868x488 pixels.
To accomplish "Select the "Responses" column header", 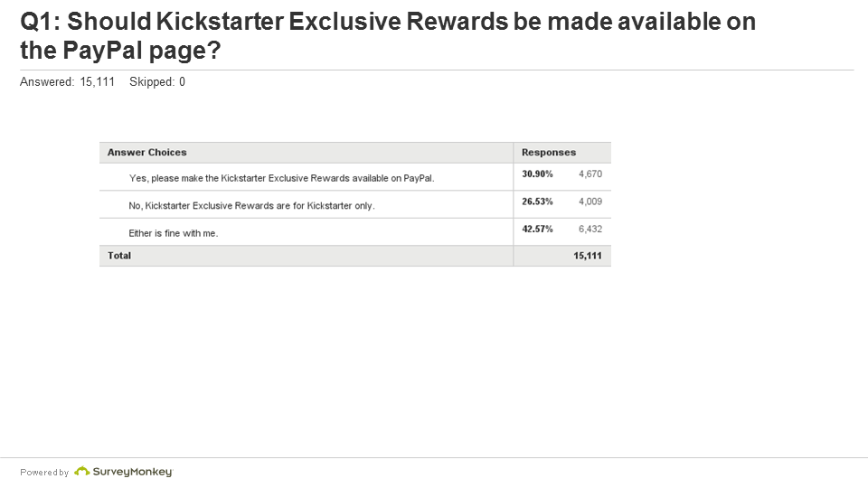I will pos(549,153).
